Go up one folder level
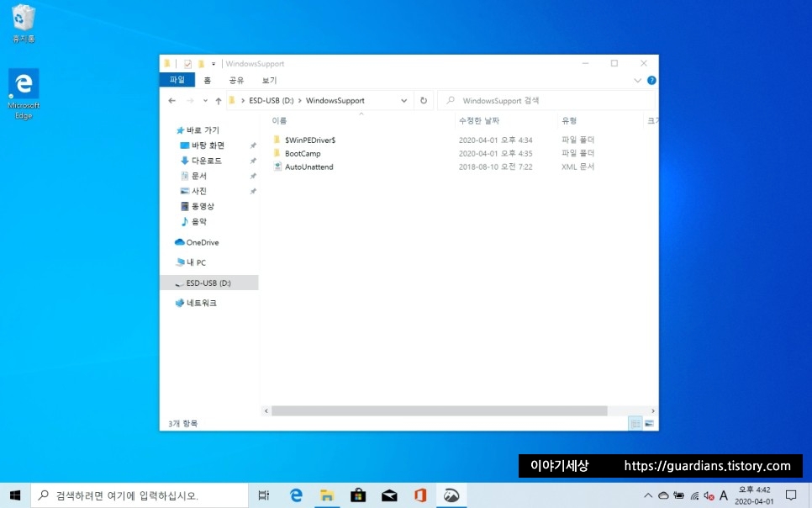 (x=219, y=101)
